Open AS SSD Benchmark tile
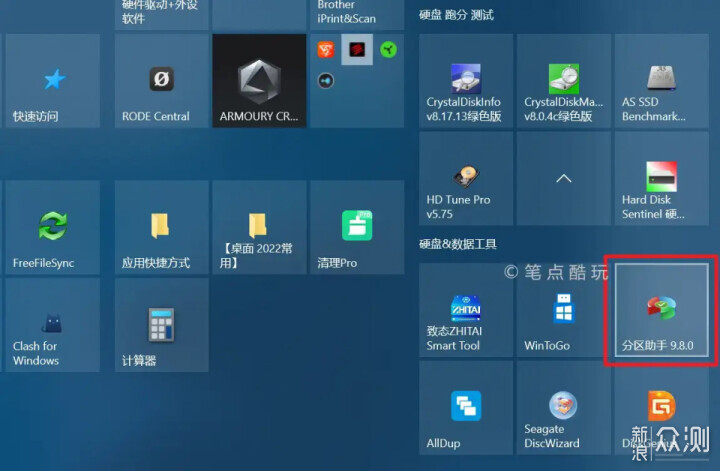Screen dimensions: 720x471 tap(662, 81)
